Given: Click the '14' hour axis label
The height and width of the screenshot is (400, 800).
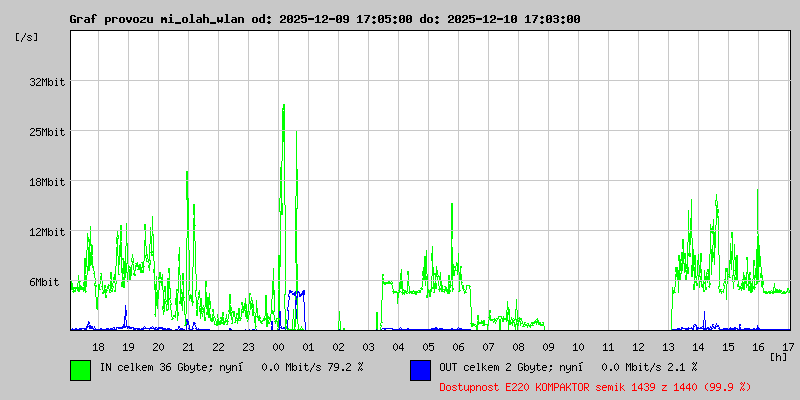Looking at the screenshot, I should click(698, 347).
